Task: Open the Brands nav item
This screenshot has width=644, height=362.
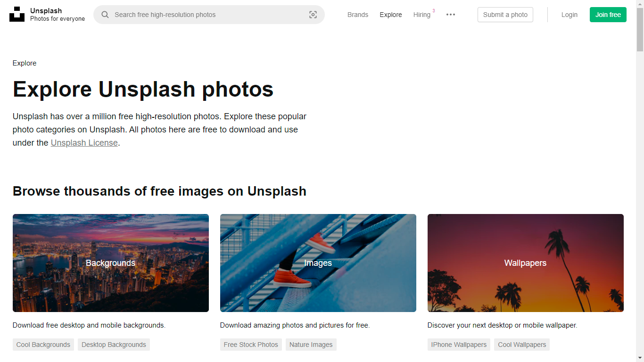Action: pos(358,15)
